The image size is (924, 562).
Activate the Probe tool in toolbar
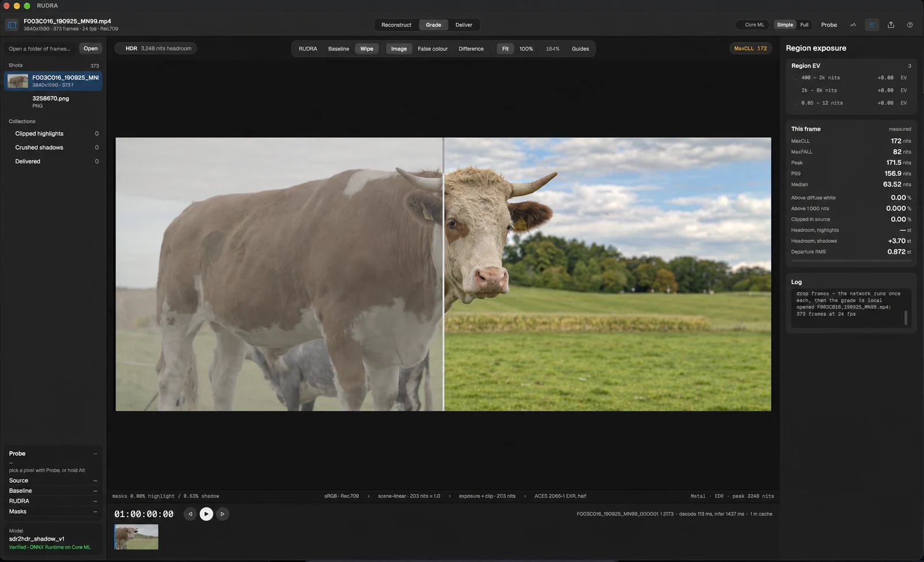[x=829, y=25]
